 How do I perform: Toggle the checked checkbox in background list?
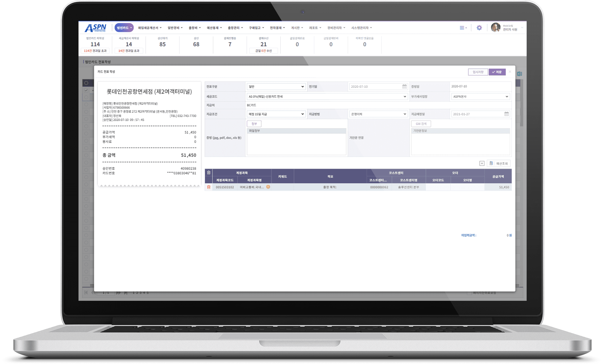(x=86, y=90)
